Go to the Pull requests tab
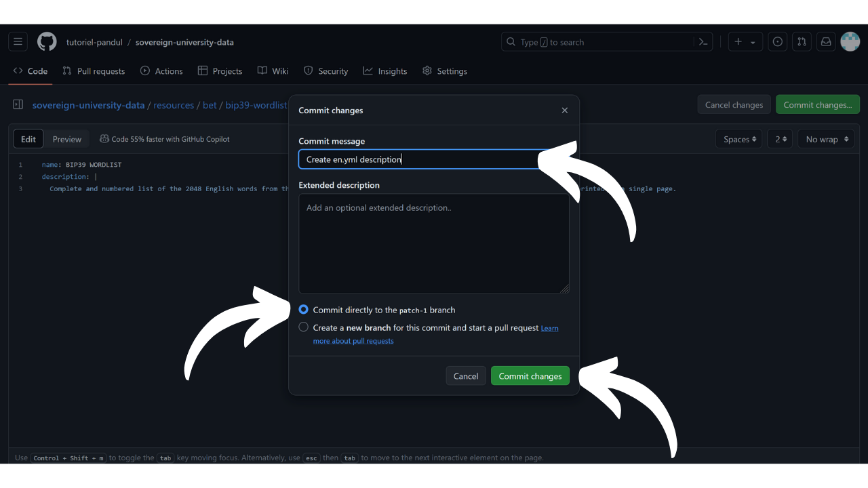Screen dimensions: 868x488 (94, 71)
